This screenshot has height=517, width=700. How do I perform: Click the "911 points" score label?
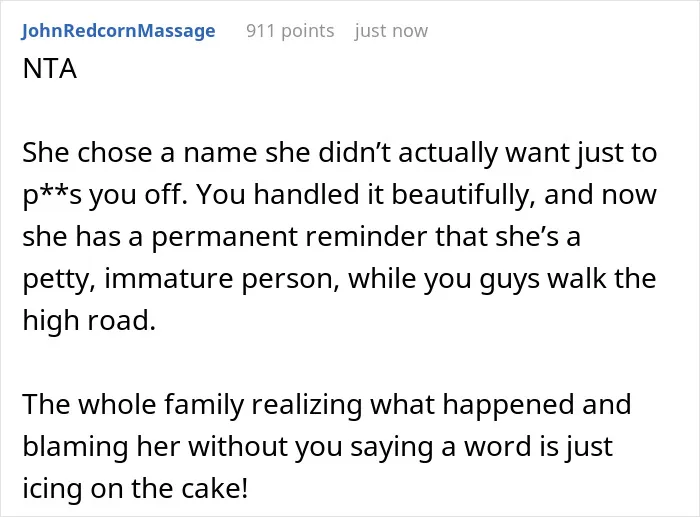coord(290,31)
